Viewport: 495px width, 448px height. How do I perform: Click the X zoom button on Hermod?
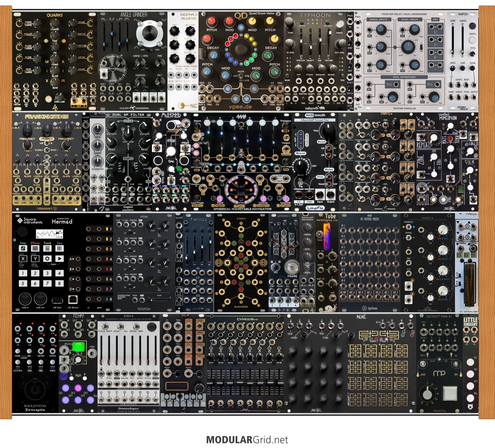(x=23, y=259)
